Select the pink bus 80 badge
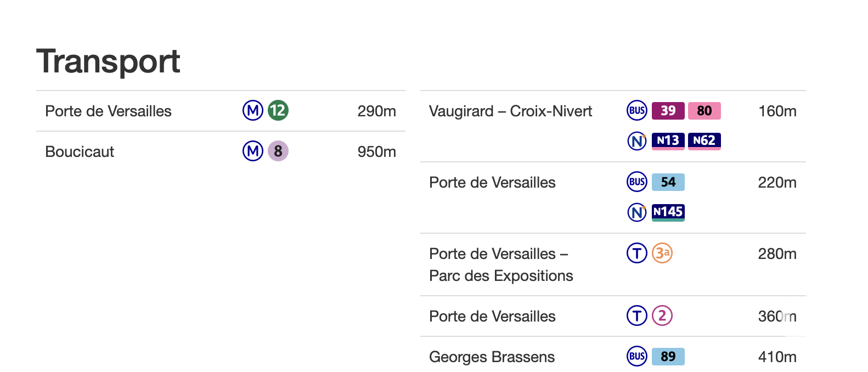868x372 pixels. tap(704, 111)
